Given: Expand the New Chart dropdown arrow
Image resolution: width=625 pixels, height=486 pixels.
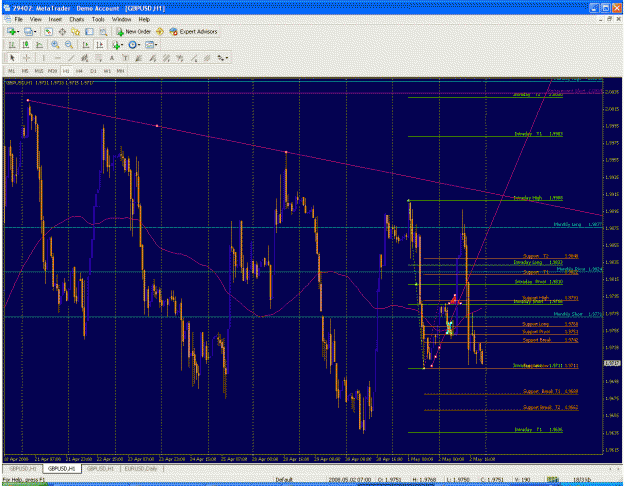Looking at the screenshot, I should click(18, 31).
